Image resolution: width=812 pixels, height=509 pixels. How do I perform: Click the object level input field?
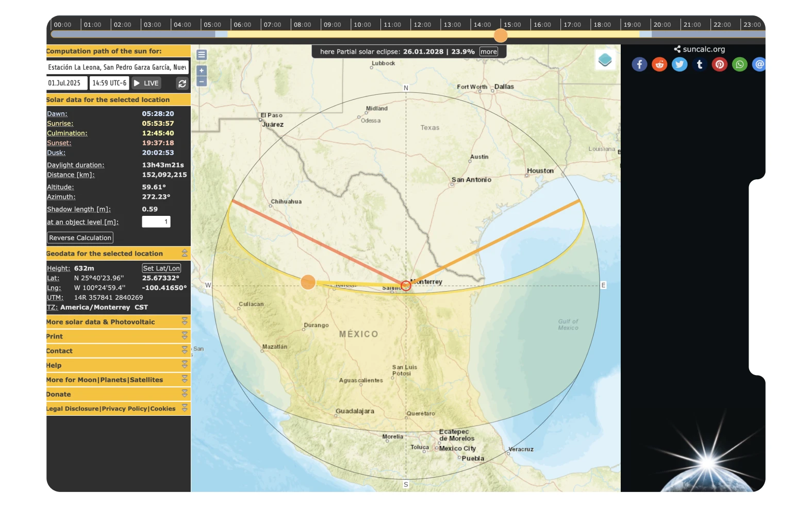pyautogui.click(x=156, y=222)
